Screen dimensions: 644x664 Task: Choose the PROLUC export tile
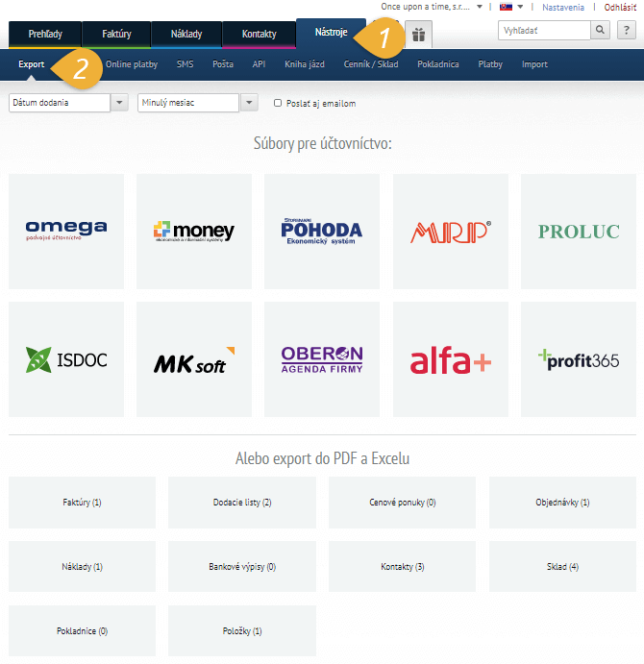tap(579, 232)
